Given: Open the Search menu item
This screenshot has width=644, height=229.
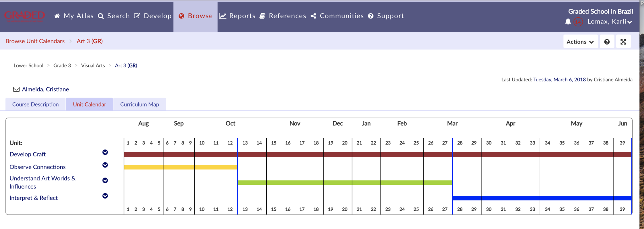Looking at the screenshot, I should tap(114, 16).
